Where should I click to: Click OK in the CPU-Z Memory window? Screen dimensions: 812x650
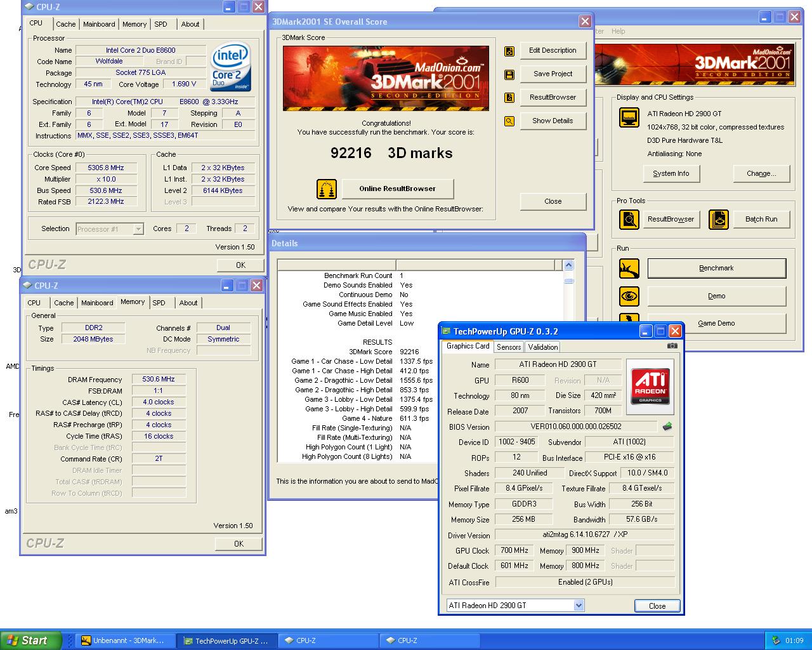click(x=239, y=544)
